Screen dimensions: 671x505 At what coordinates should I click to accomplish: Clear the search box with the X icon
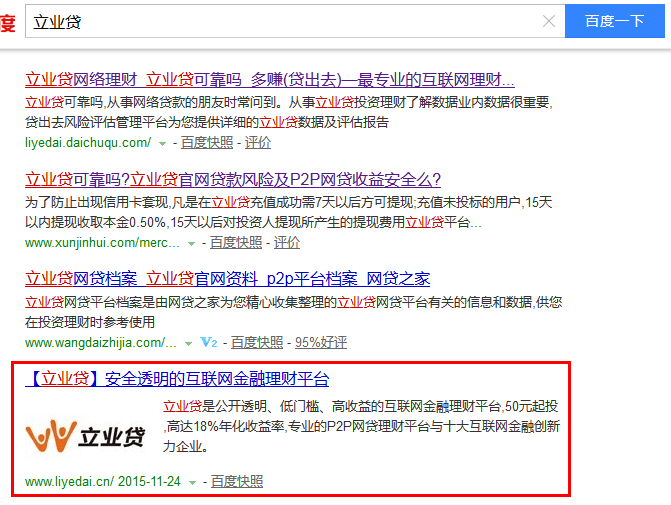point(549,21)
